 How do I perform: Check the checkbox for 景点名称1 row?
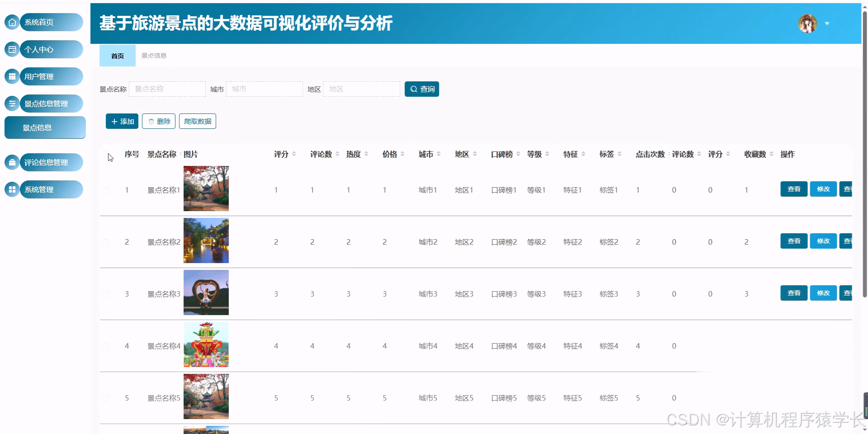[x=106, y=190]
